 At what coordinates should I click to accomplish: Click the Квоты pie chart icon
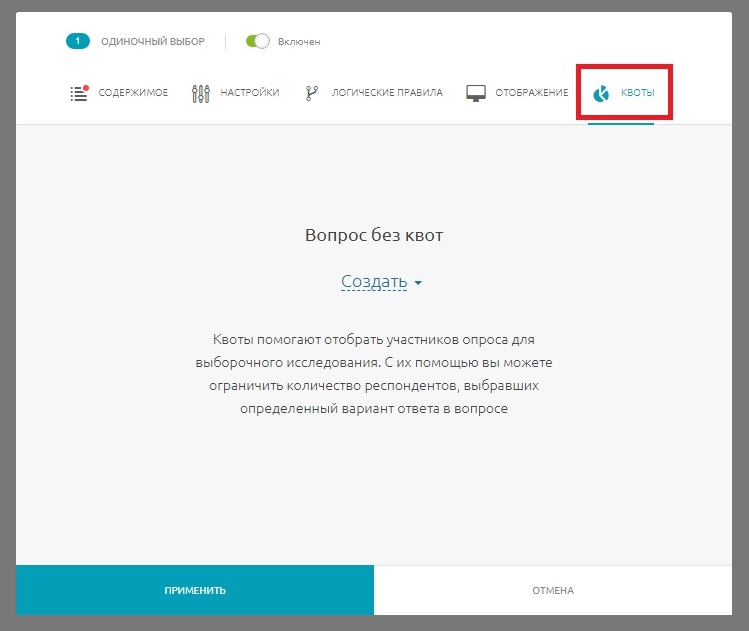pos(601,94)
